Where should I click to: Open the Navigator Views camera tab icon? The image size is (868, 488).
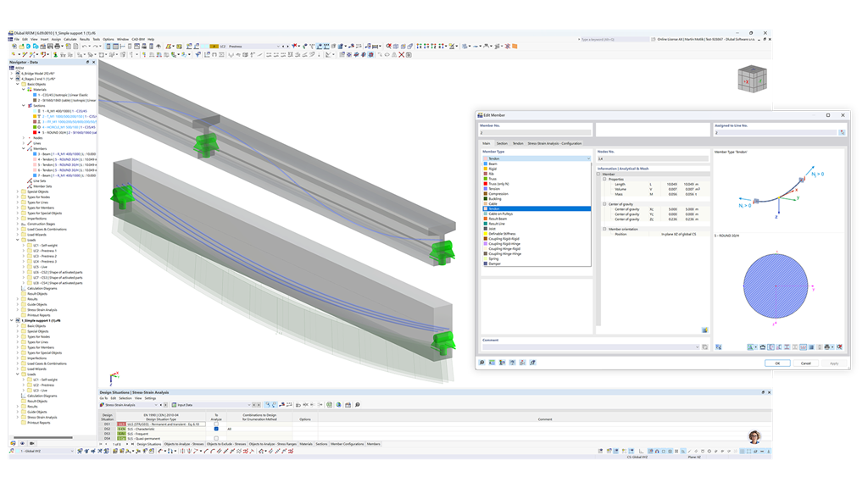pyautogui.click(x=31, y=443)
